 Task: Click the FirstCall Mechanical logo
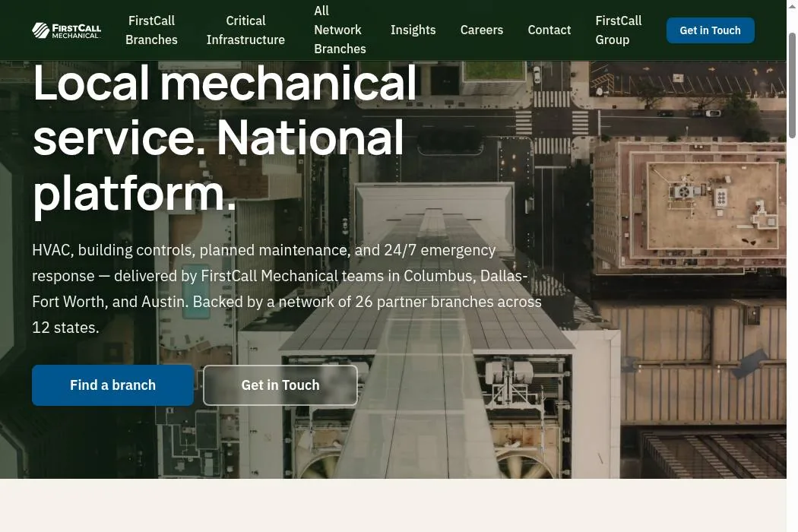tap(66, 30)
